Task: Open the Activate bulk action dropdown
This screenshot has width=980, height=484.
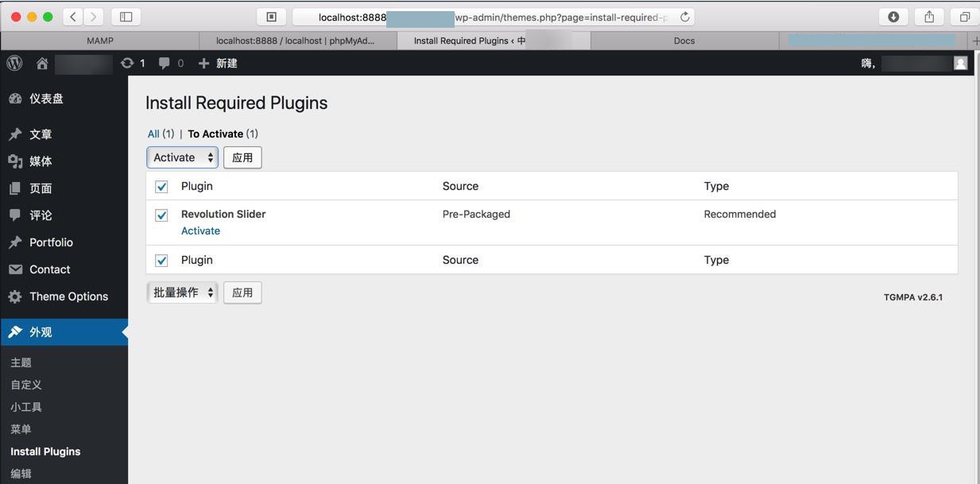Action: pos(183,157)
